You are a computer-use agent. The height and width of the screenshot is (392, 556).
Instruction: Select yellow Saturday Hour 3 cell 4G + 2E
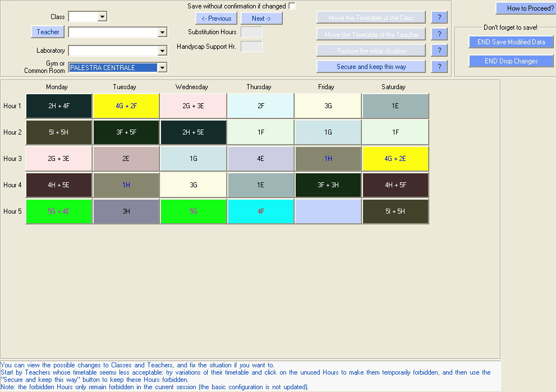(x=396, y=159)
